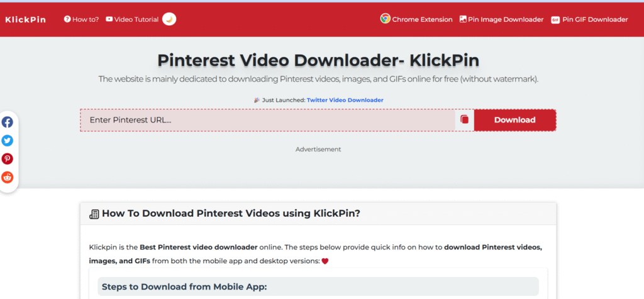
Task: Click the Pinterest Video Downloader- KlickPin heading
Action: pos(318,61)
